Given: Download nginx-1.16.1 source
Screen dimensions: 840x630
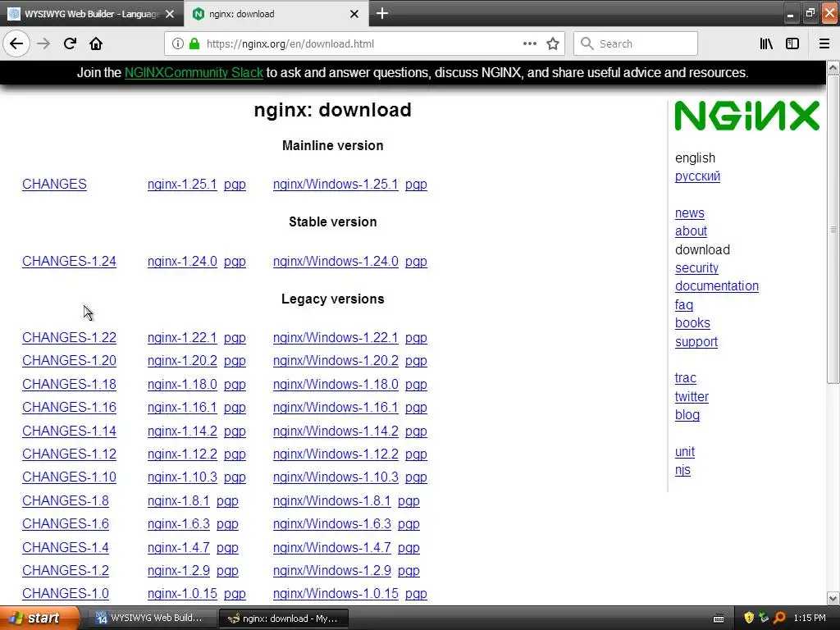Looking at the screenshot, I should tap(182, 408).
